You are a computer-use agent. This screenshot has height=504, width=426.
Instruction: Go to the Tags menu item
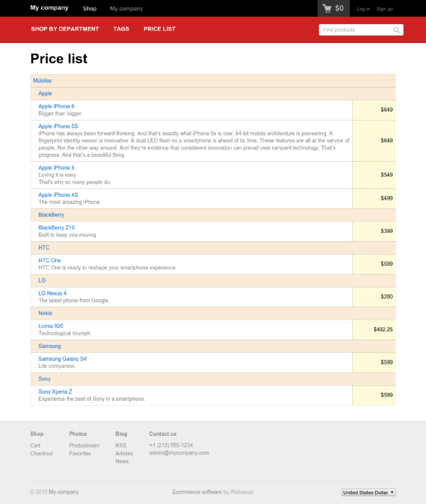coord(121,29)
